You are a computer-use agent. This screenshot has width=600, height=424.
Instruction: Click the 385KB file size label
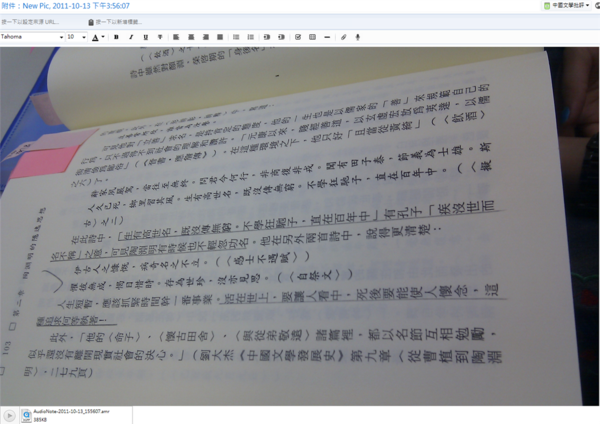point(39,420)
